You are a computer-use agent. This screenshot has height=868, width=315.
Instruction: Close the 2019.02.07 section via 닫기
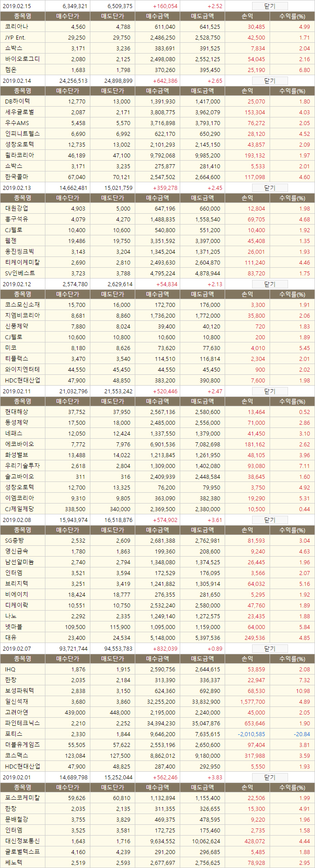(270, 648)
